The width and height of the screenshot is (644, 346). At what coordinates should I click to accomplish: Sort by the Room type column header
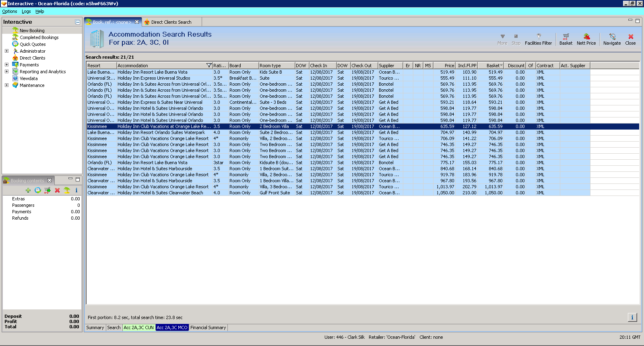click(277, 66)
